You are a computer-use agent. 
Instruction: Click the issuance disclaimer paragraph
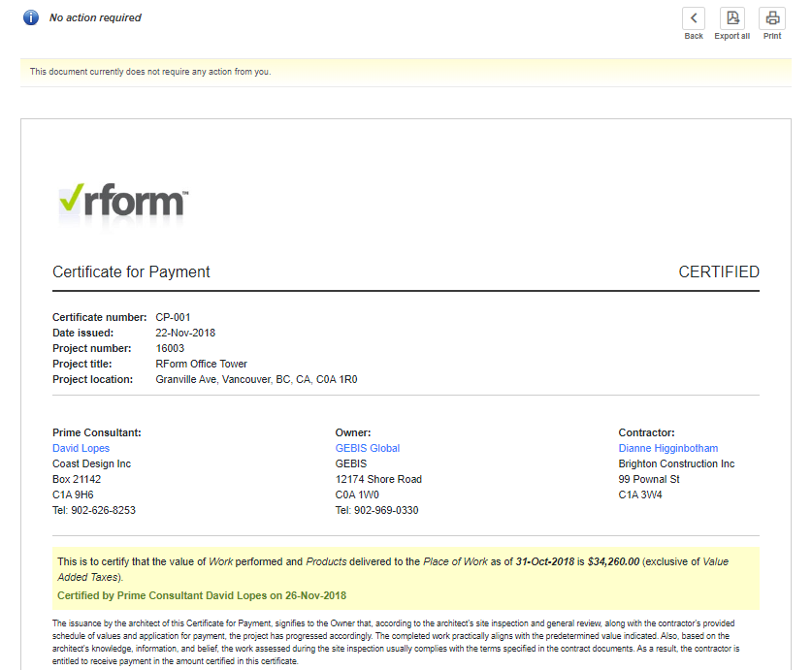click(396, 643)
